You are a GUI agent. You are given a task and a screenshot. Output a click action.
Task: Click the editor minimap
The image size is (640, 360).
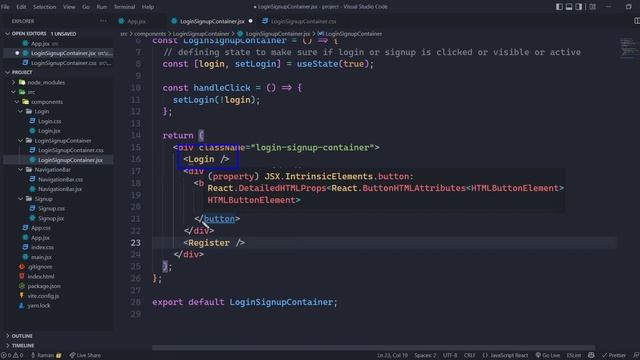pos(627,48)
